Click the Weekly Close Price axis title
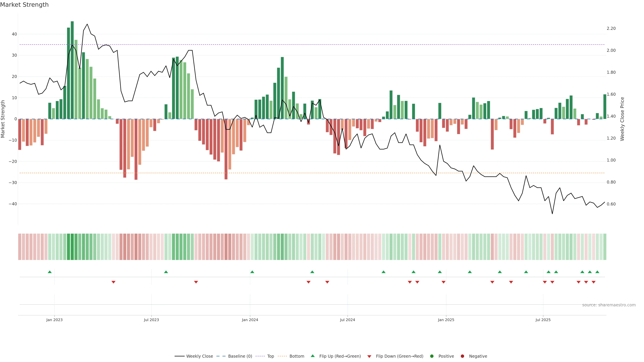 pos(622,119)
